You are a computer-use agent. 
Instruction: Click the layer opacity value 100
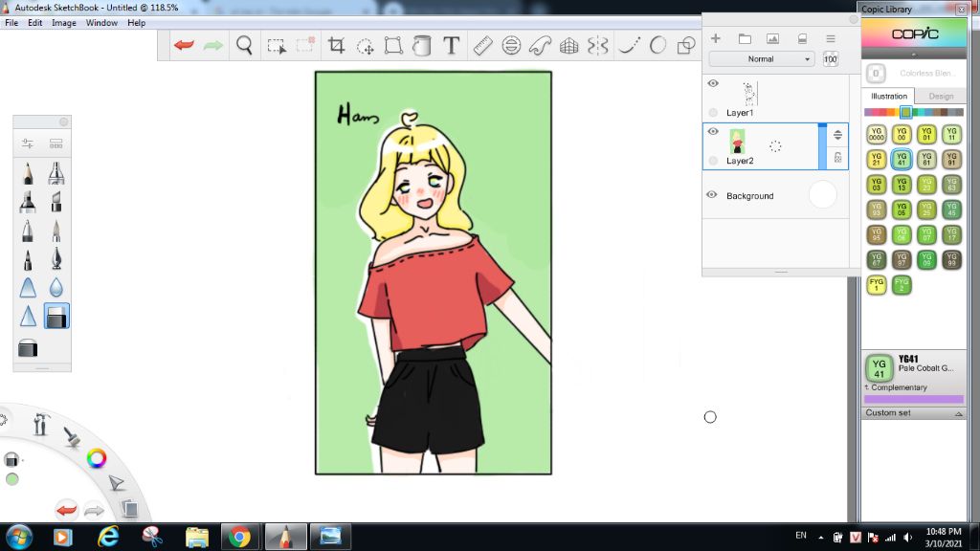coord(830,59)
